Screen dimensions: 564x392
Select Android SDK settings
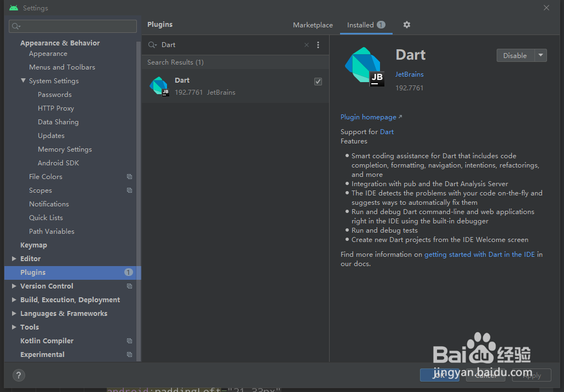(58, 163)
